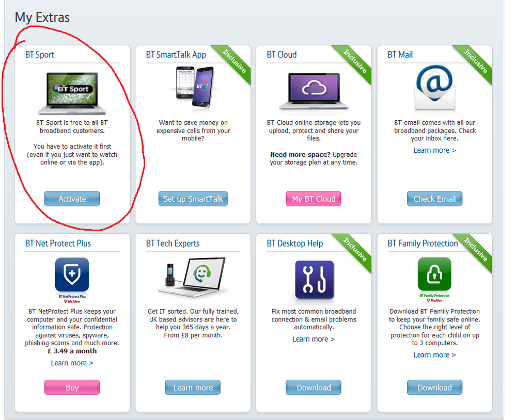Open the BT Net Protect Plus Learn more link
Viewport: 516px width, 420px height.
(72, 363)
